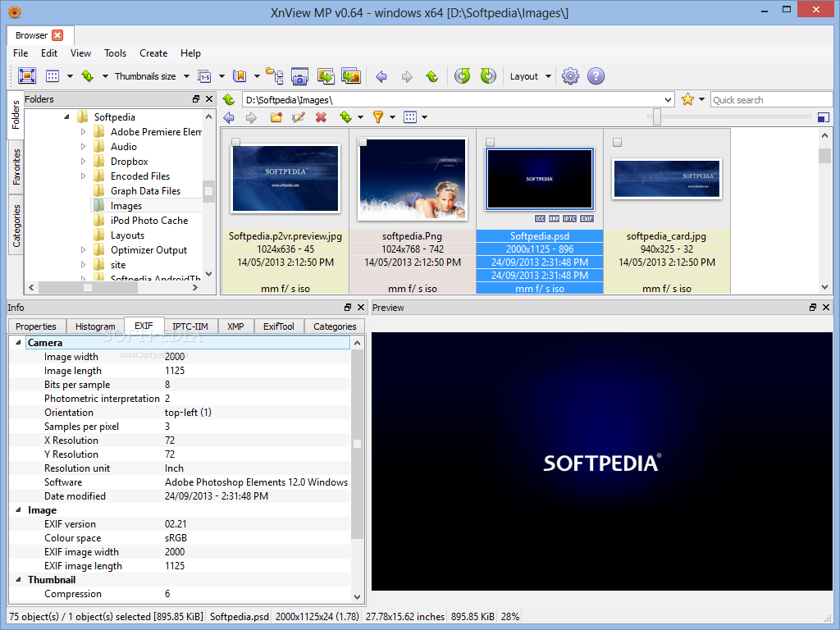This screenshot has height=630, width=840.
Task: Click the Quick search field
Action: pyautogui.click(x=771, y=99)
